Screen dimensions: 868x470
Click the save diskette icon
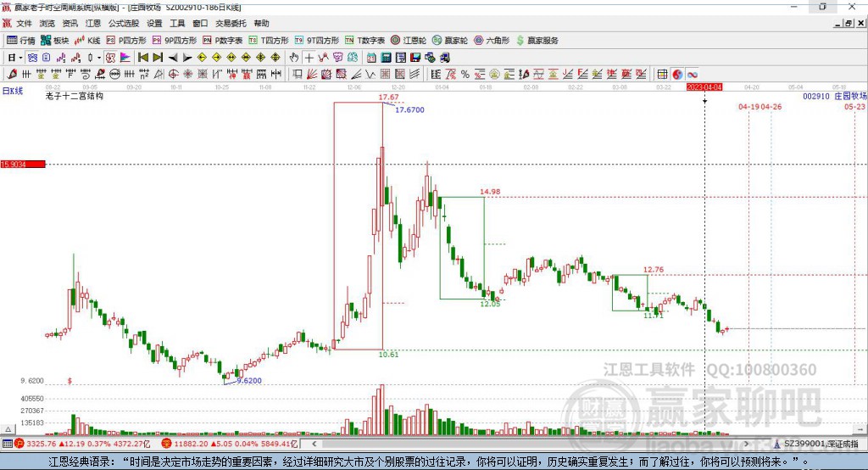[x=415, y=58]
